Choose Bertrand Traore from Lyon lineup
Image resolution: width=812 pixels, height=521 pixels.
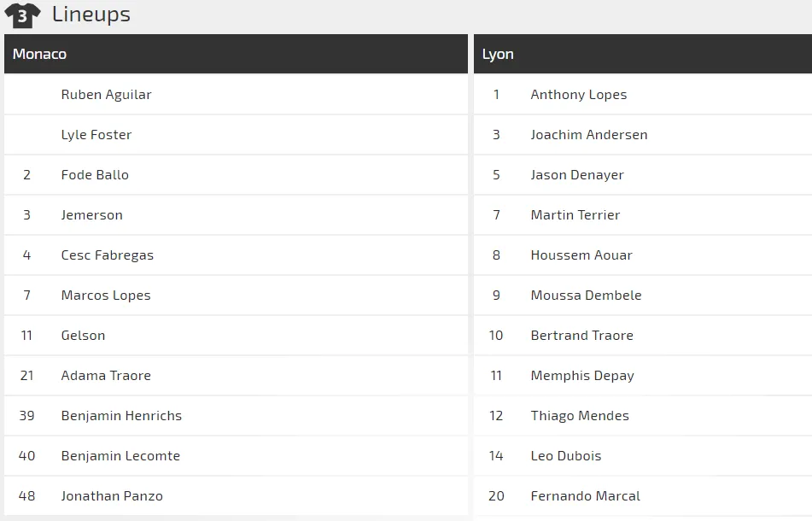[582, 336]
